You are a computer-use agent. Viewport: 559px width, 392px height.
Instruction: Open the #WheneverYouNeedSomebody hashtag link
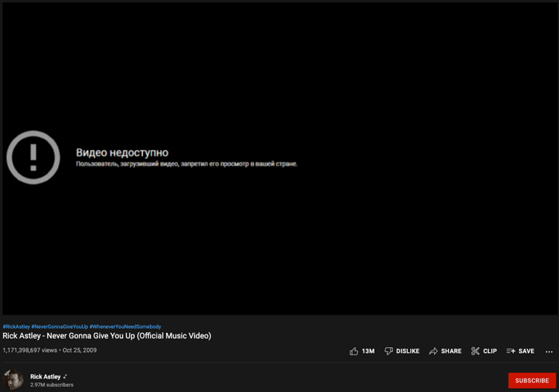[x=125, y=327]
